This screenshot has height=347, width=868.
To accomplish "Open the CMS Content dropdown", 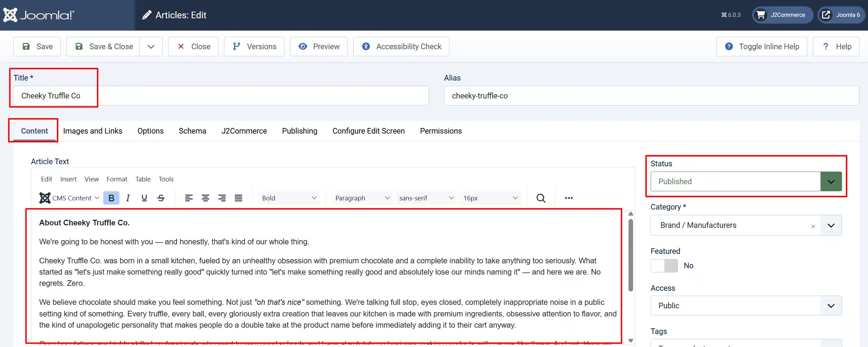I will 70,198.
